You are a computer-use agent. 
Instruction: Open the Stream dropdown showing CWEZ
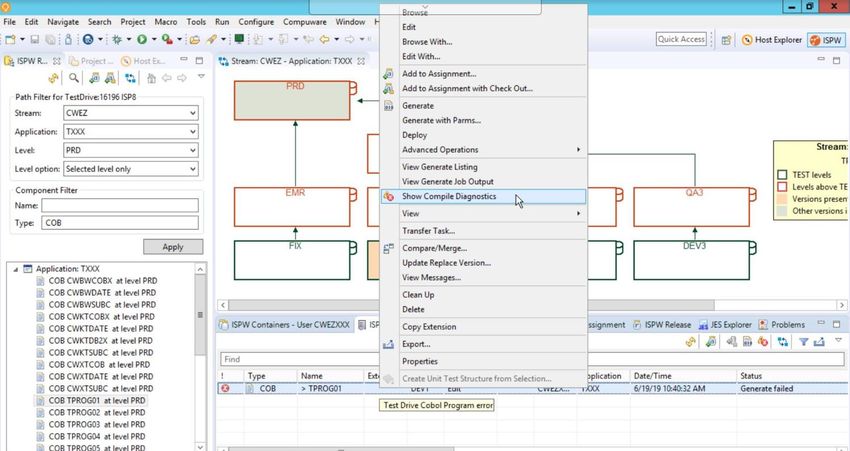tap(192, 113)
